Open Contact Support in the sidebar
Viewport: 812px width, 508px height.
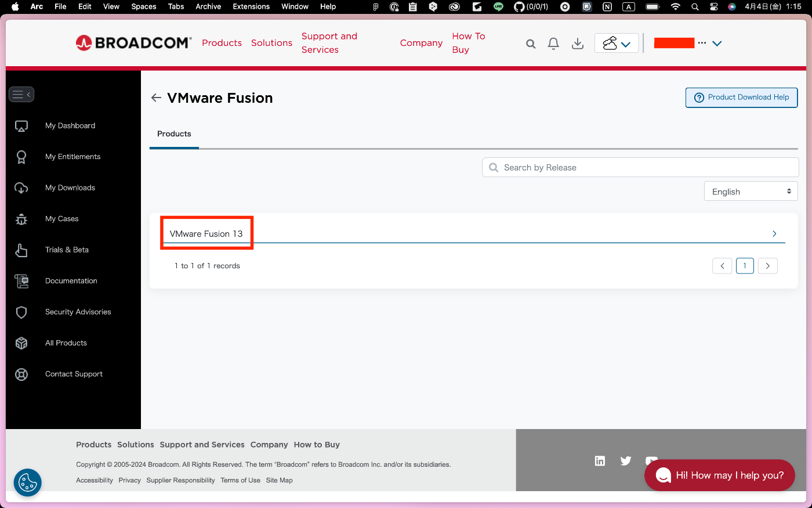pos(74,374)
